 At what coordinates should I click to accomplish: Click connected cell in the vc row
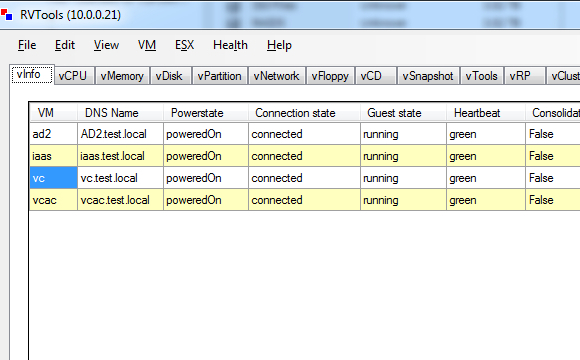pyautogui.click(x=304, y=178)
